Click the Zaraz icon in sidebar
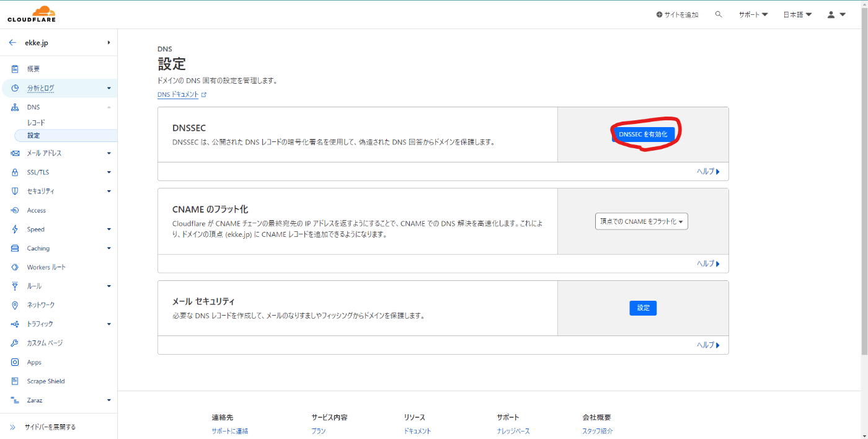The width and height of the screenshot is (868, 439). 15,401
